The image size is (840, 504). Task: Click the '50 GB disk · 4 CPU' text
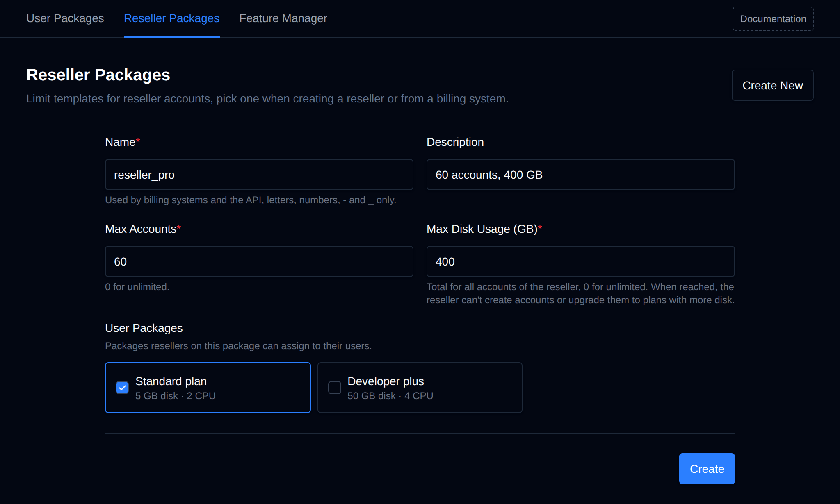(390, 396)
